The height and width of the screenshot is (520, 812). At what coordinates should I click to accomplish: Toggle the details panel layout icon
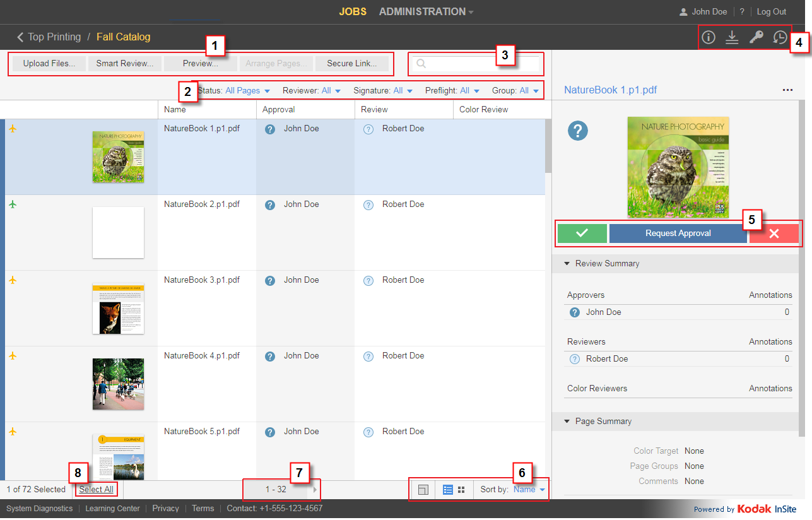(x=423, y=490)
